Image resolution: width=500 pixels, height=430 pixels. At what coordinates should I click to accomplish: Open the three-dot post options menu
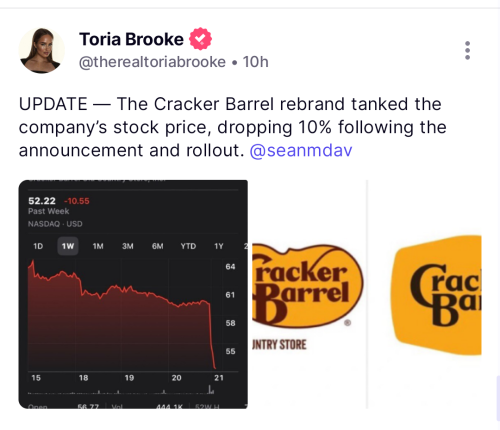[467, 51]
